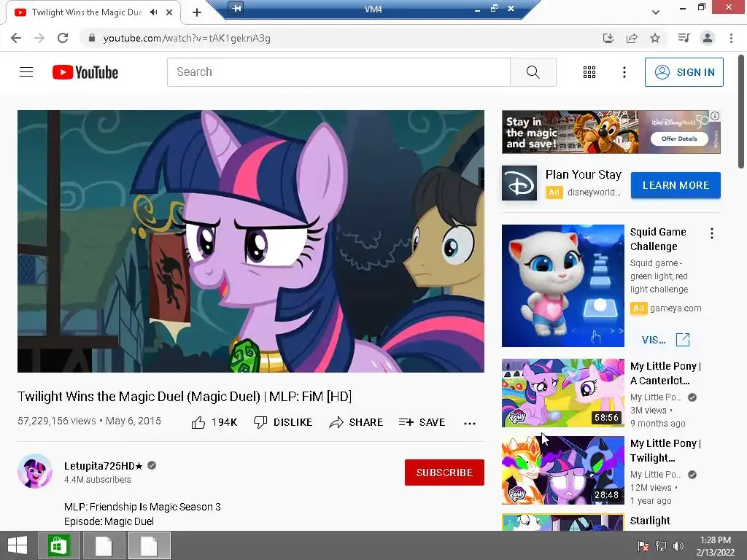Open the taskbar clock 1:28 PM
This screenshot has width=747, height=560.
tap(715, 545)
